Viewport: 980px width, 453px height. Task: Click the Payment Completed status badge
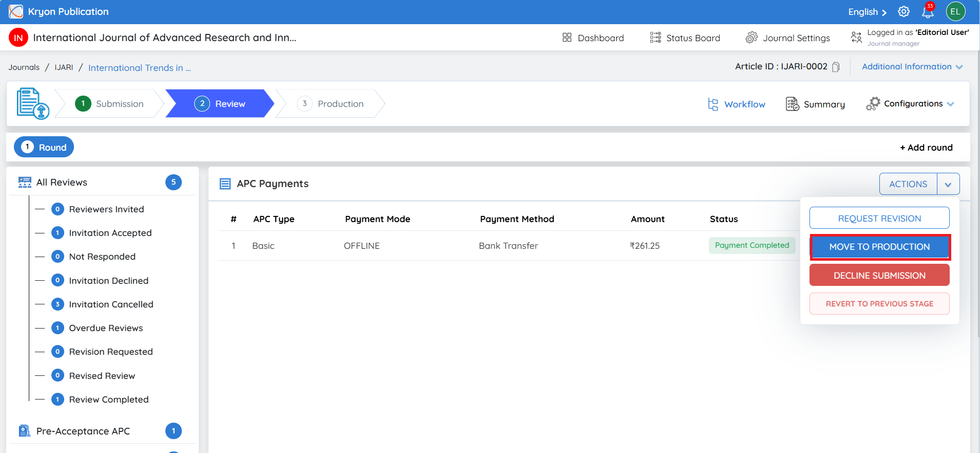pos(752,245)
